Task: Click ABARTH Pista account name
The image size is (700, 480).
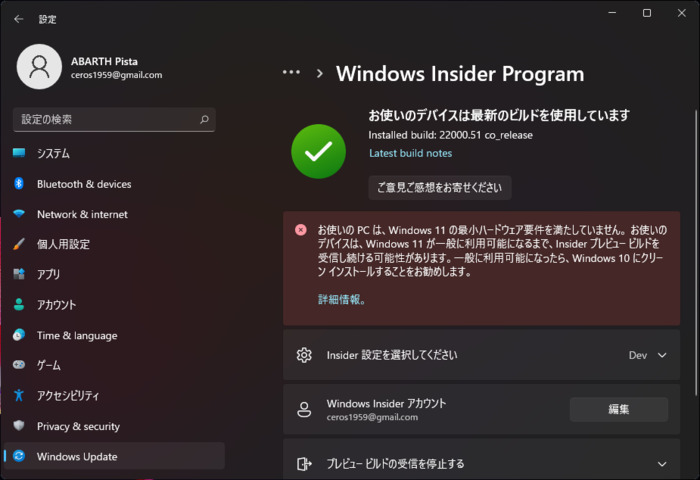Action: click(x=104, y=61)
